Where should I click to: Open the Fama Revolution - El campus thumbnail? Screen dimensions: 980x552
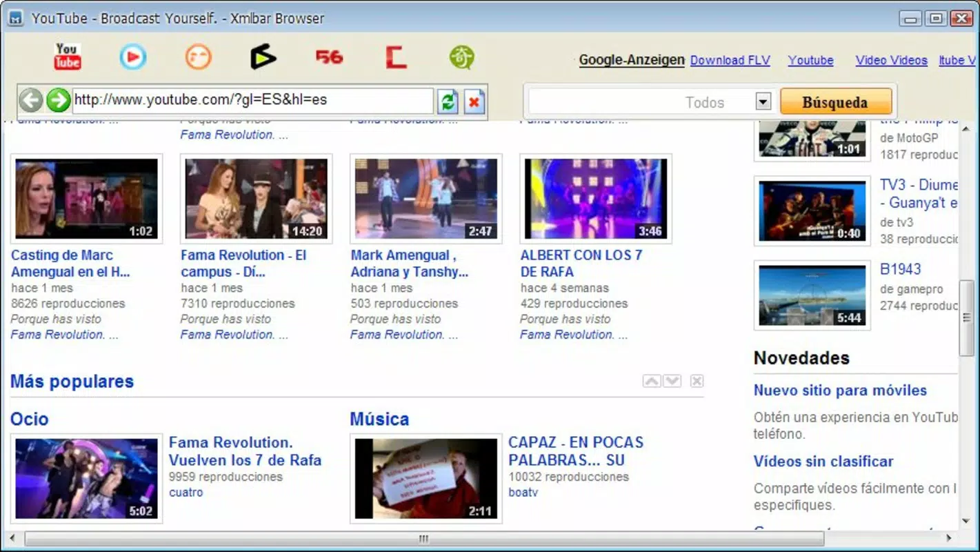pyautogui.click(x=257, y=199)
